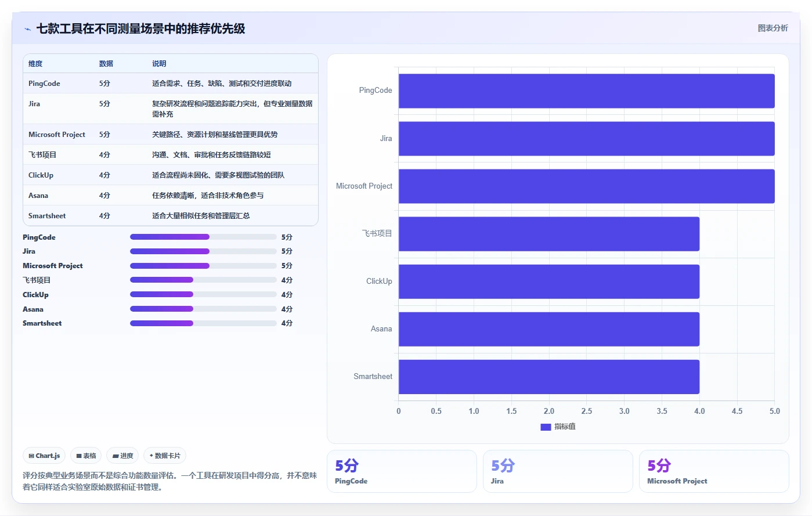
Task: Click the Jira progress bar
Action: [203, 251]
